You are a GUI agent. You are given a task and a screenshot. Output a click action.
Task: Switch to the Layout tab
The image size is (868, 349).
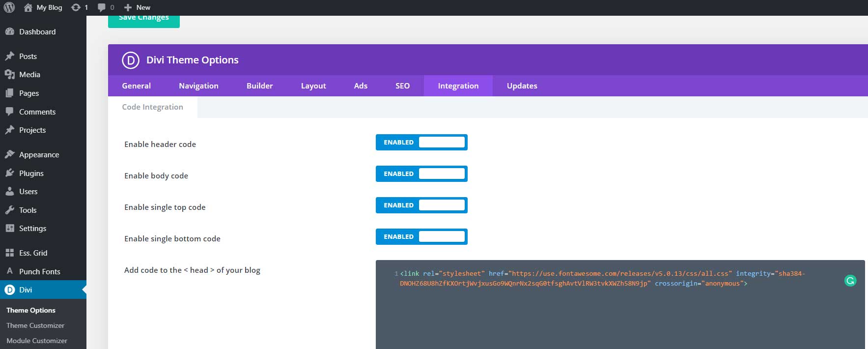pos(313,86)
